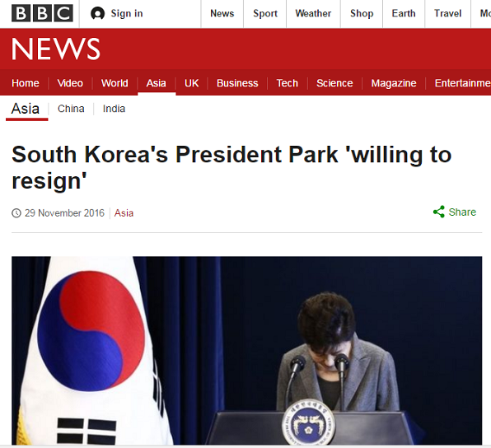Open the Earth navigation link
Viewport: 491px width, 448px height.
point(404,13)
